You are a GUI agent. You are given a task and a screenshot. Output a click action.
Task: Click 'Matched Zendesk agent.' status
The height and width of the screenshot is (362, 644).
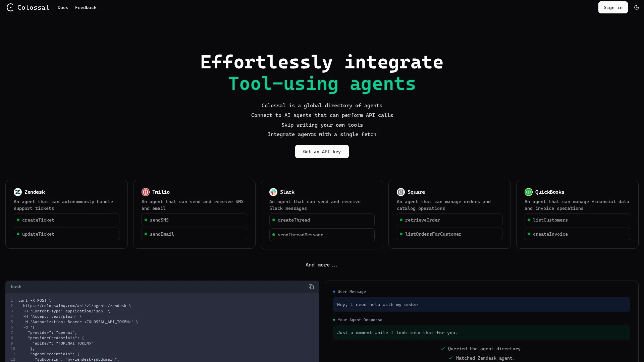pos(485,358)
